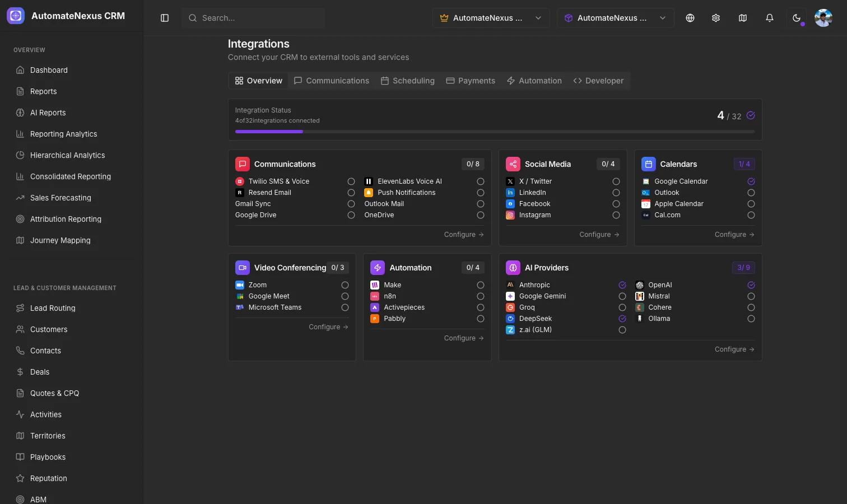Screen dimensions: 847x504
Task: Toggle Google Drive status circle
Action: point(351,215)
